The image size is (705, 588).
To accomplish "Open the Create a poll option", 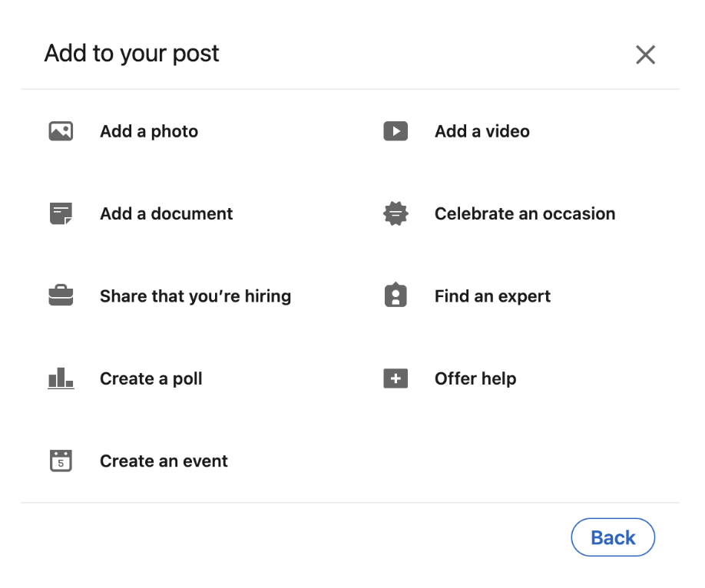I will click(151, 378).
